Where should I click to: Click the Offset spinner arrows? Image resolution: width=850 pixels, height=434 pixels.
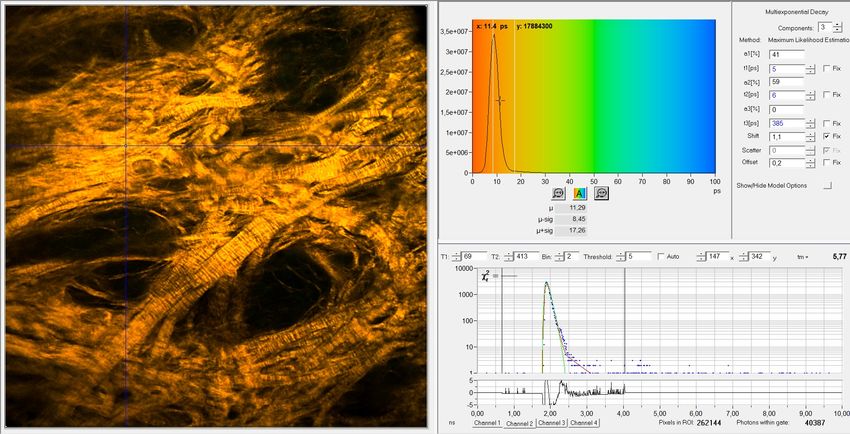click(x=810, y=163)
